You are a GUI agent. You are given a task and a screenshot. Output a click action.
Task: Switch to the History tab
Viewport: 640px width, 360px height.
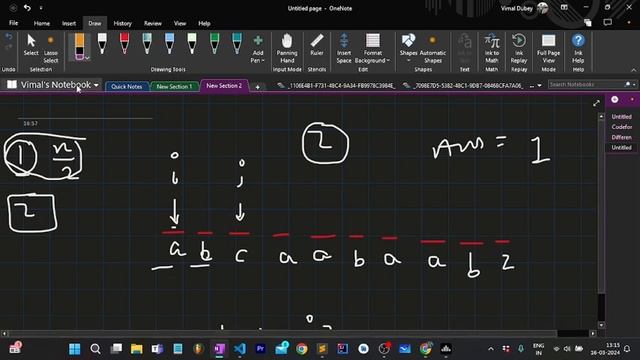click(122, 23)
